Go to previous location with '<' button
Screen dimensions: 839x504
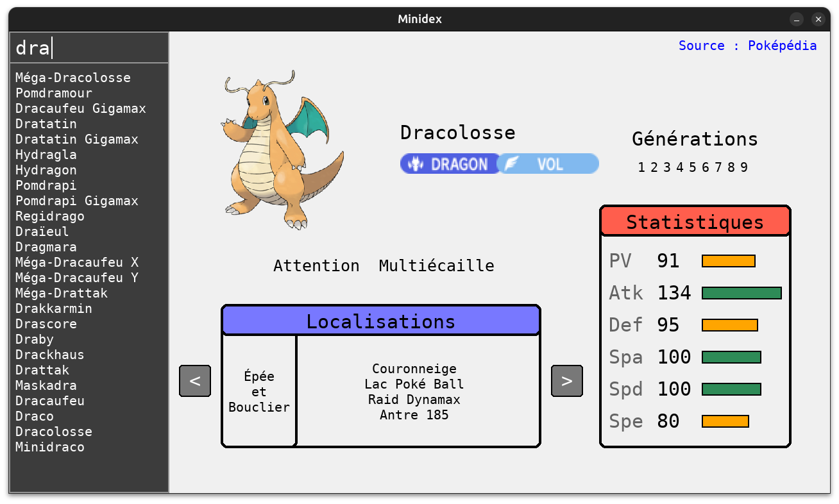pos(195,381)
